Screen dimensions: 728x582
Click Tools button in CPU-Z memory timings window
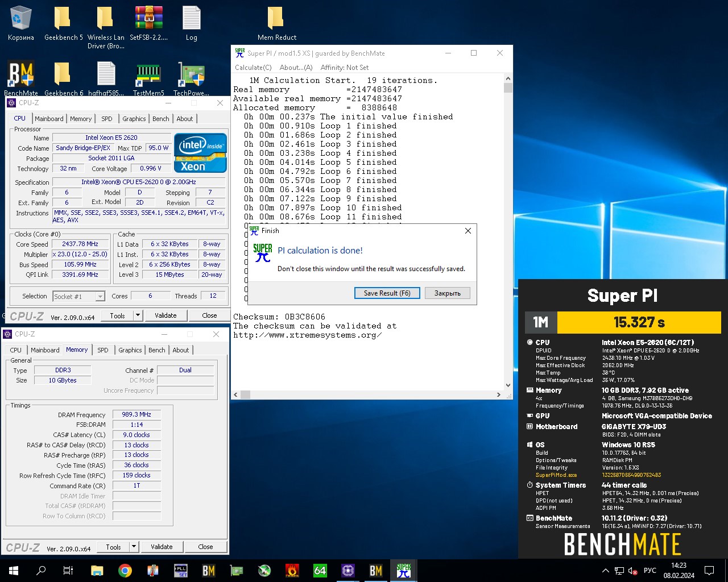[113, 547]
